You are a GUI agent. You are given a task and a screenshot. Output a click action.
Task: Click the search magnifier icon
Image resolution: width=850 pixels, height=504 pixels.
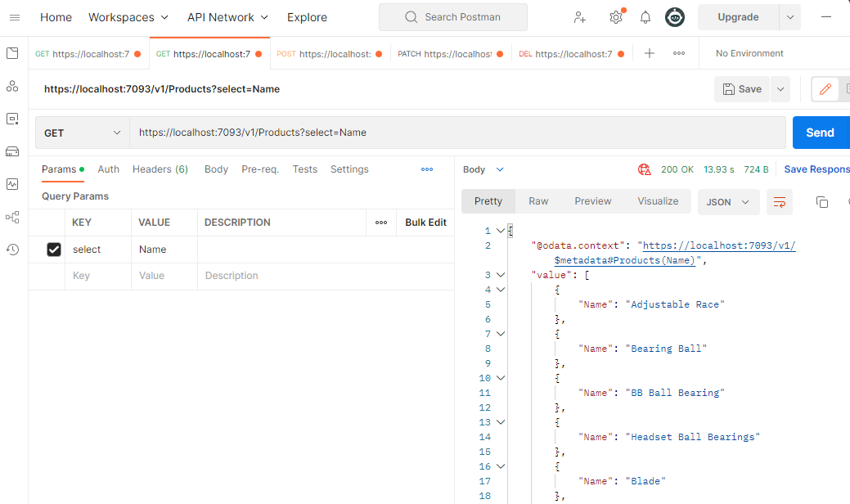412,17
